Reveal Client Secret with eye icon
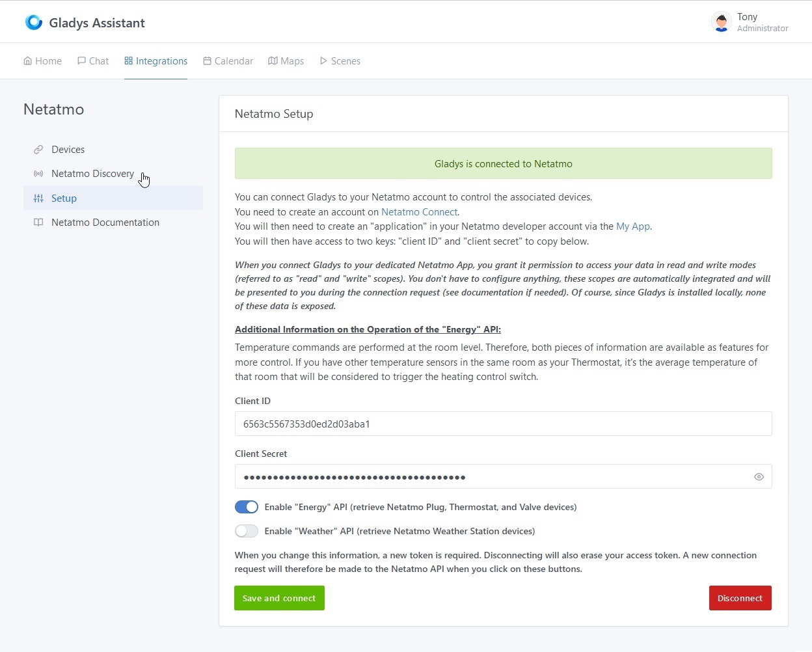 (x=759, y=477)
